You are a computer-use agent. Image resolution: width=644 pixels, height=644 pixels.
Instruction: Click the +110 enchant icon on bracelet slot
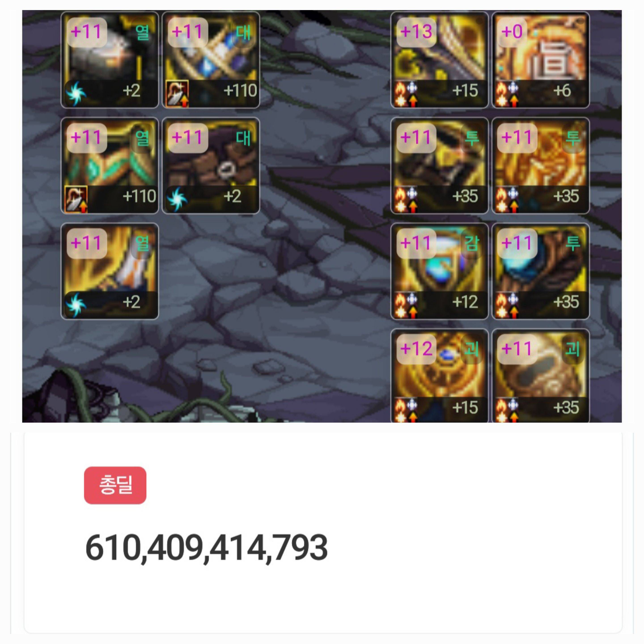tap(177, 94)
